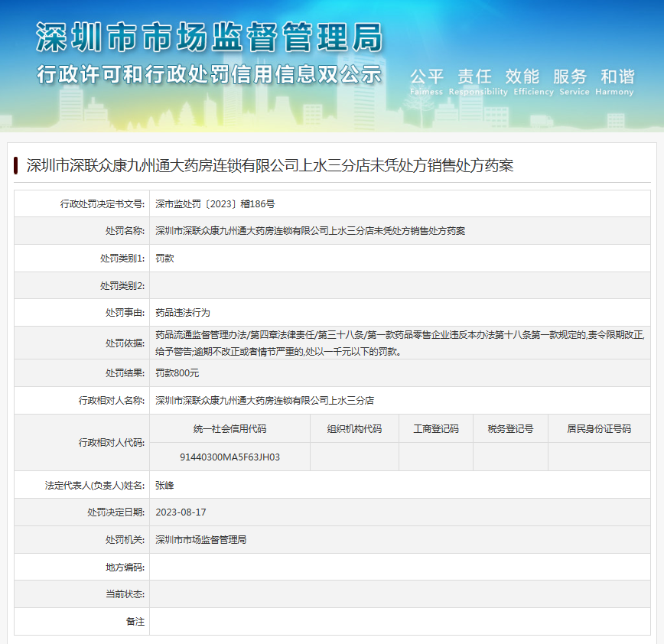Viewport: 664px width, 644px height.
Task: Click the 工商登记码 column header
Action: [x=436, y=429]
